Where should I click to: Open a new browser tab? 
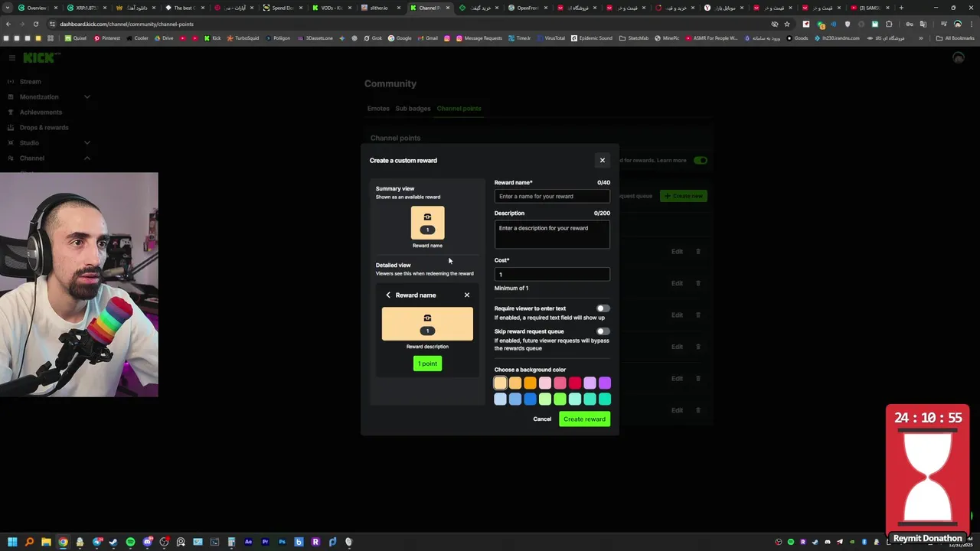click(901, 8)
